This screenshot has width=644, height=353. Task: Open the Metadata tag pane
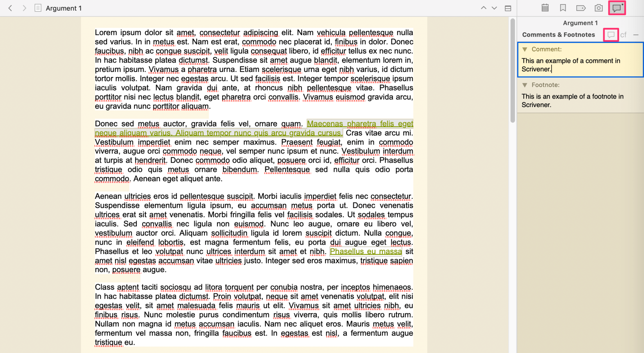580,8
